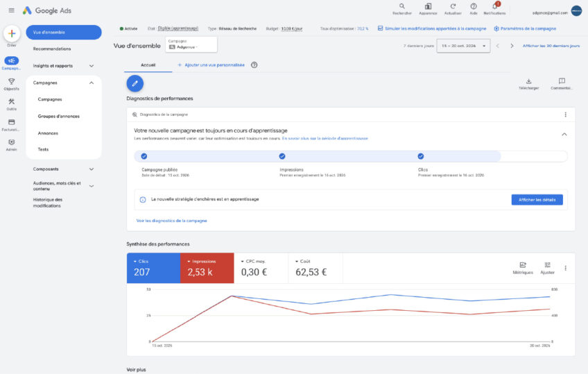The image size is (588, 374).
Task: Click Afficher les détails button
Action: pyautogui.click(x=537, y=200)
